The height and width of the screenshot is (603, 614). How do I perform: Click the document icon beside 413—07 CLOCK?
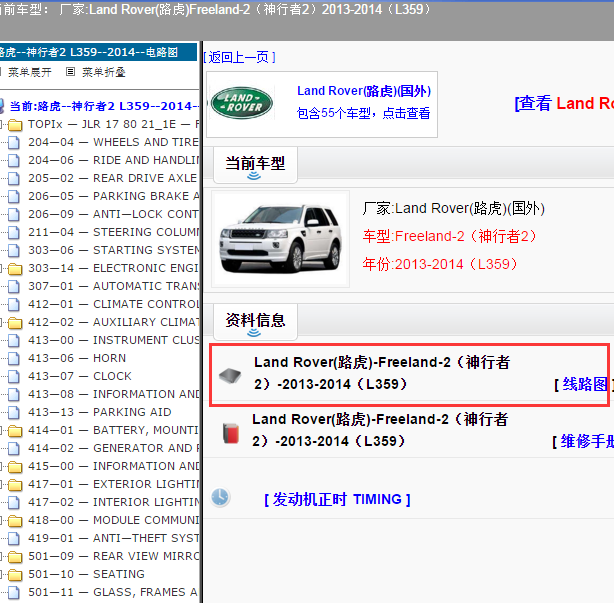click(x=14, y=377)
